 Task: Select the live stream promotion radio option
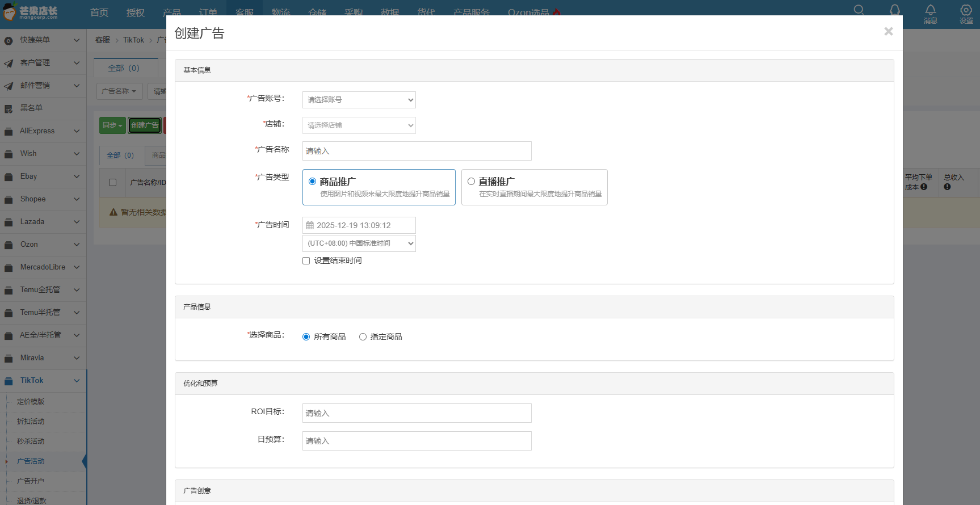click(471, 182)
